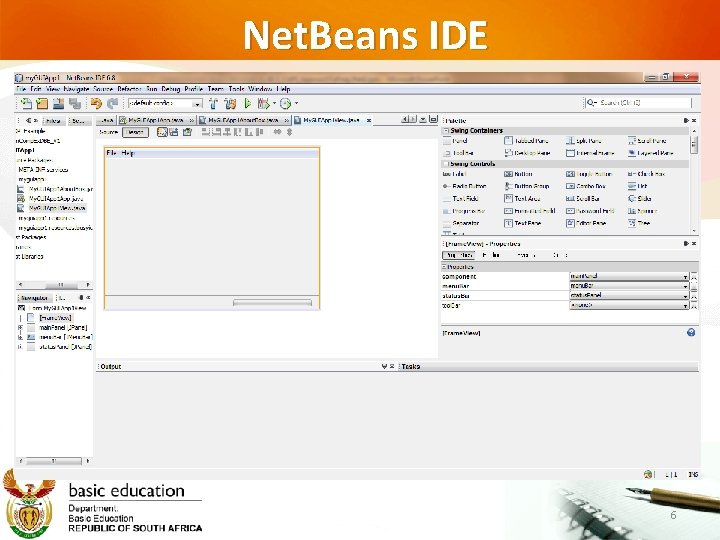Choose Text Pane palette component
This screenshot has height=540, width=720.
point(523,223)
